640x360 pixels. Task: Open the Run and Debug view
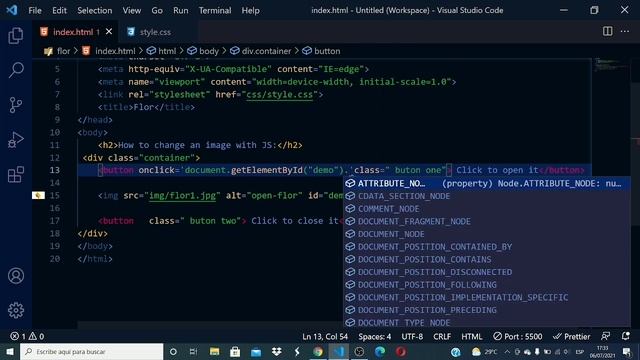click(x=16, y=140)
